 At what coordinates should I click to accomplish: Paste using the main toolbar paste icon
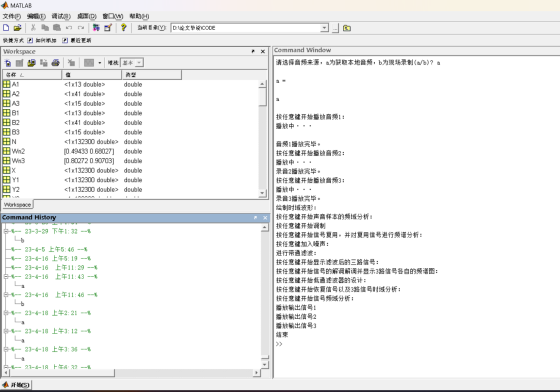click(x=57, y=28)
